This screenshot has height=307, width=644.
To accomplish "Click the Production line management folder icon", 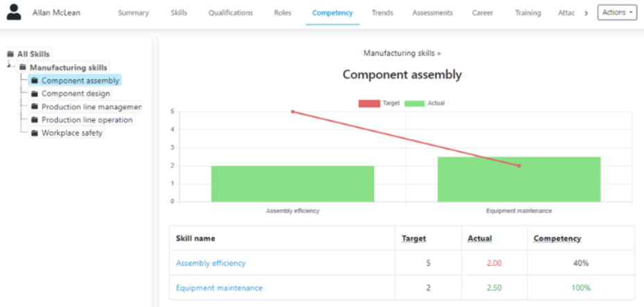I will [35, 107].
